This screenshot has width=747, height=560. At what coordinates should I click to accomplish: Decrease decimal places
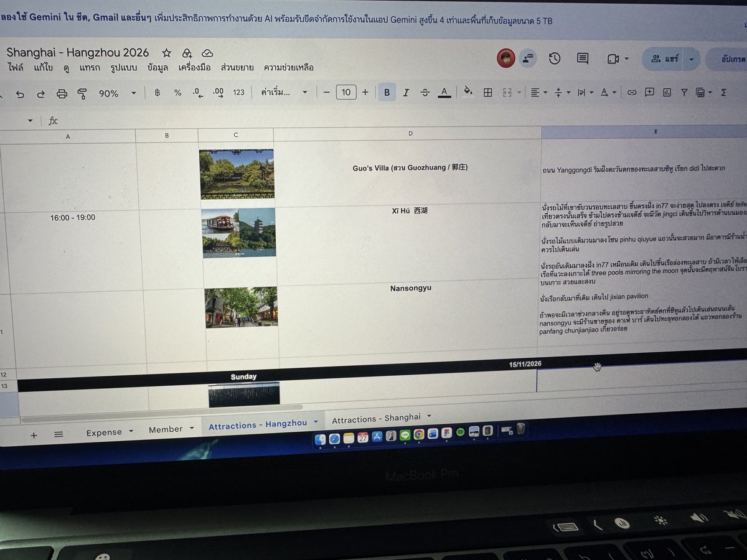click(x=197, y=93)
